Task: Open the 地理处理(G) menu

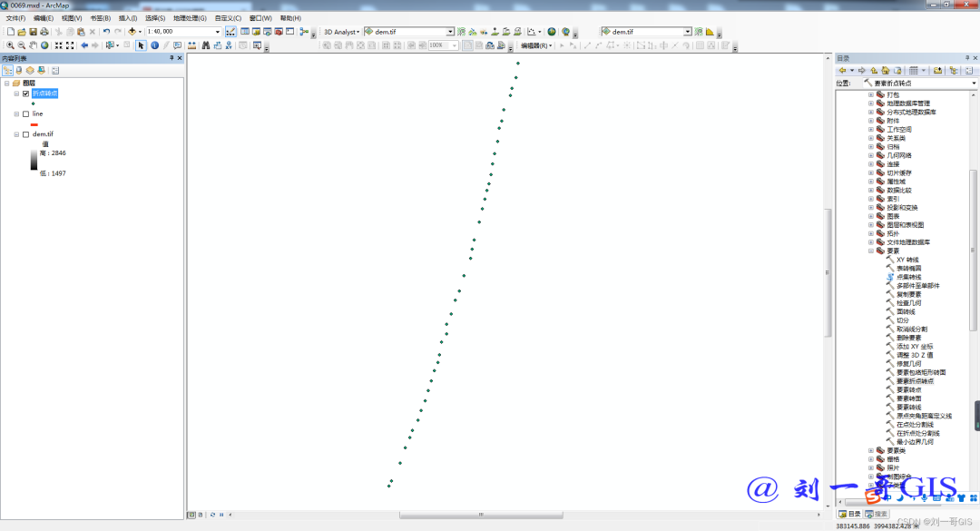Action: (x=190, y=18)
